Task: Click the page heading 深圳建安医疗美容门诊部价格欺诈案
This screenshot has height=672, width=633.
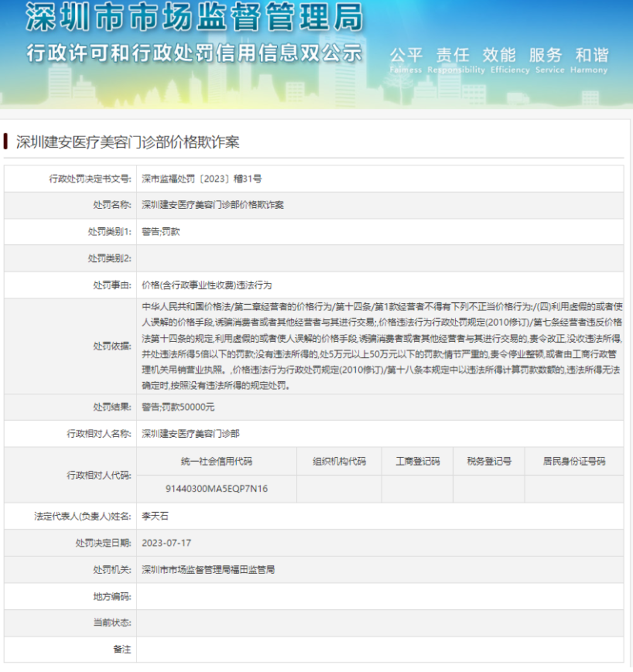Action: tap(128, 142)
